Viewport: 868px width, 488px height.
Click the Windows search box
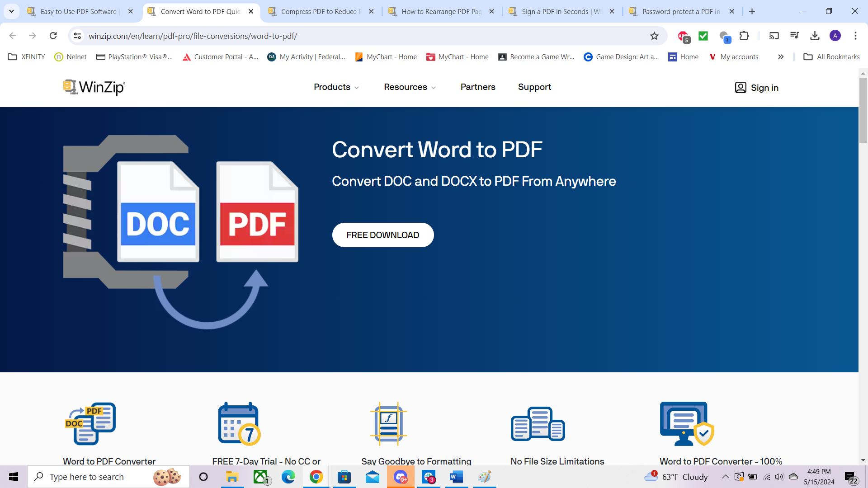[x=108, y=477]
